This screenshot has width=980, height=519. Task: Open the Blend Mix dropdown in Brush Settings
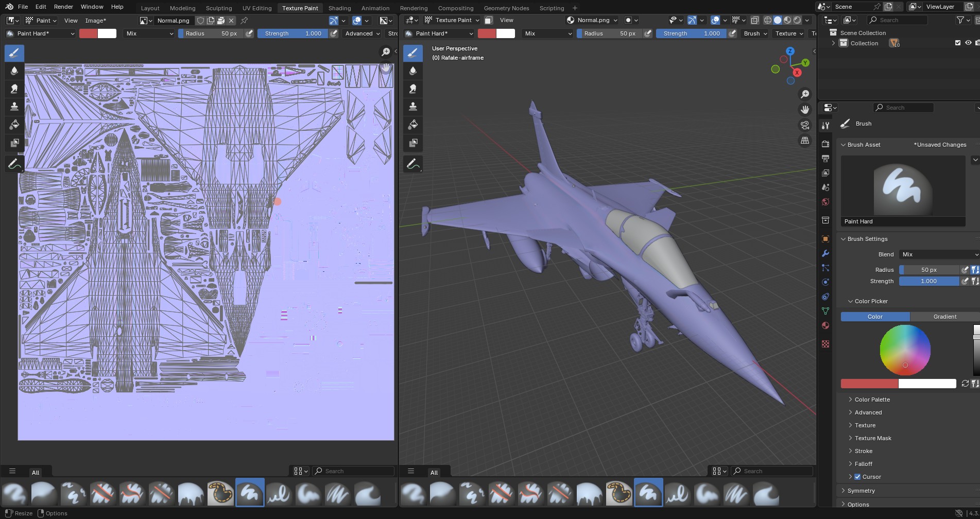[939, 254]
